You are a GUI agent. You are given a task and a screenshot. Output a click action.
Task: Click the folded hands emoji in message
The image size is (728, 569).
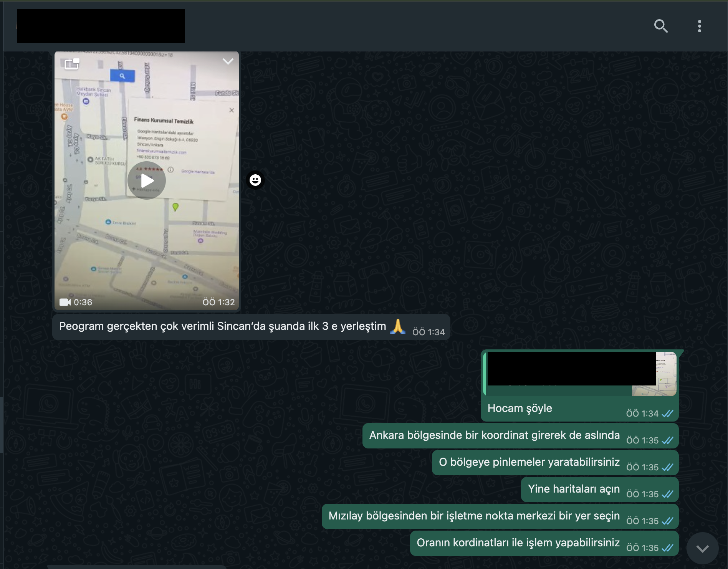pos(398,326)
